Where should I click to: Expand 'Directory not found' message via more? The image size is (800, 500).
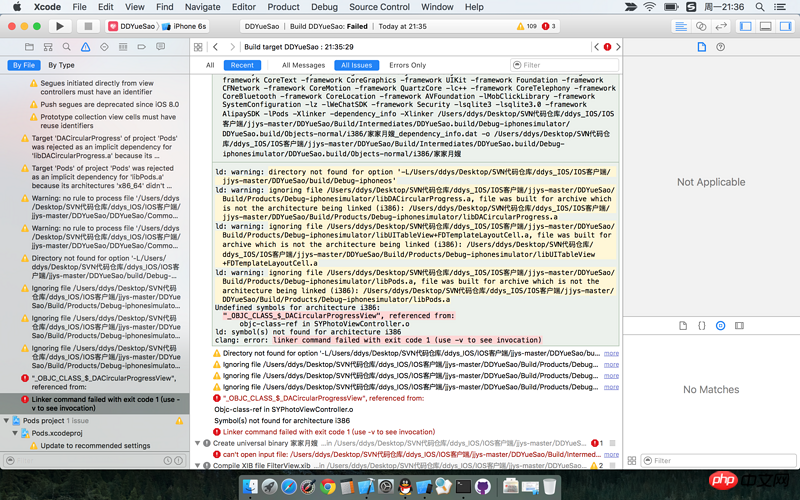point(611,353)
